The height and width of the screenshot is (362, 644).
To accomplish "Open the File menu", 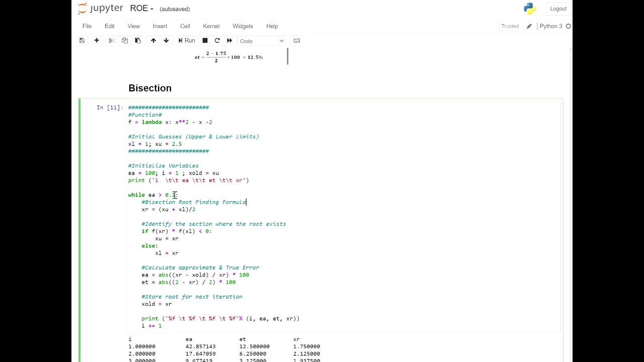I will point(87,26).
